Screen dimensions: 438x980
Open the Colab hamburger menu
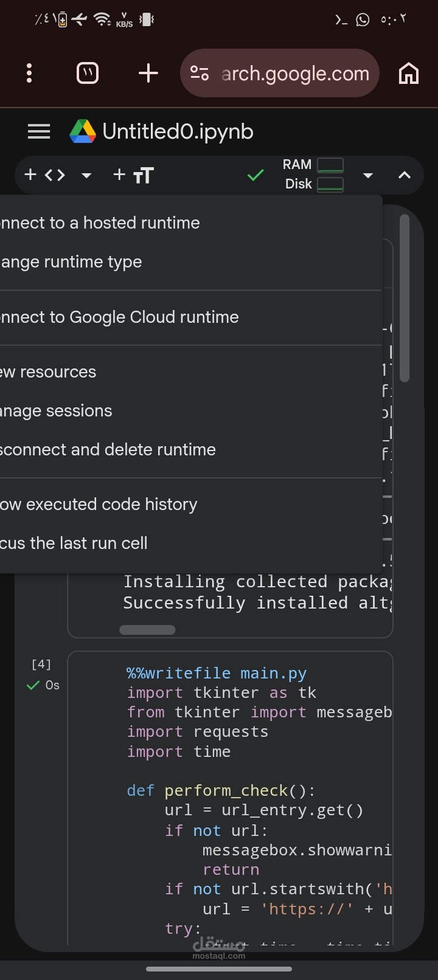pyautogui.click(x=39, y=131)
